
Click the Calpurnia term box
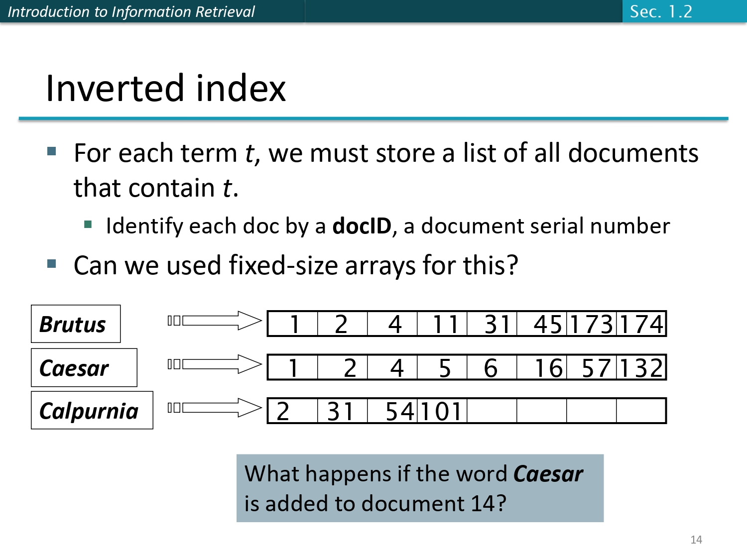92,411
